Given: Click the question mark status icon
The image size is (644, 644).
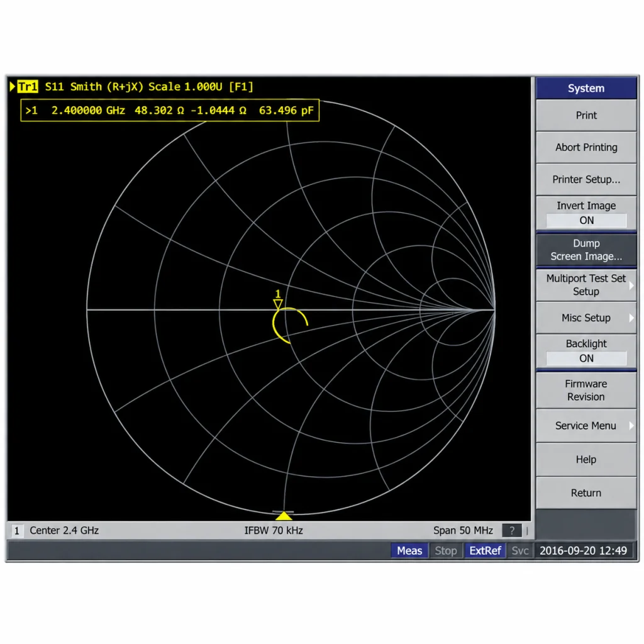Looking at the screenshot, I should tap(512, 531).
